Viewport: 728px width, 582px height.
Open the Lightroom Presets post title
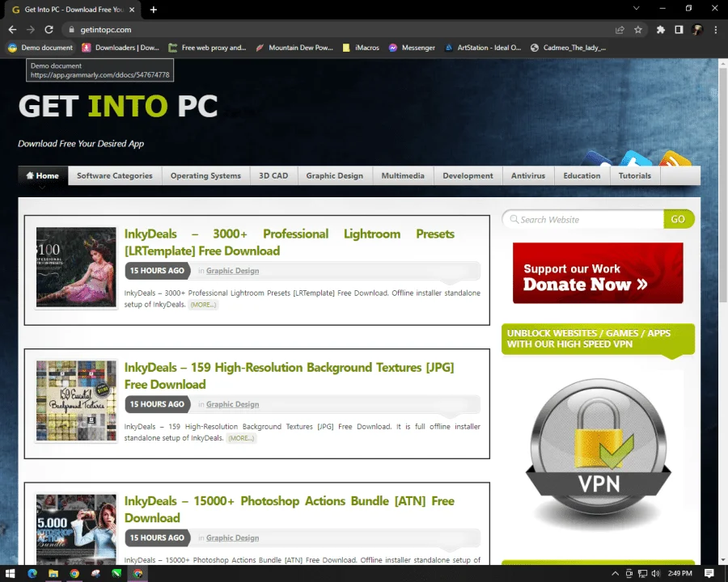coord(290,242)
